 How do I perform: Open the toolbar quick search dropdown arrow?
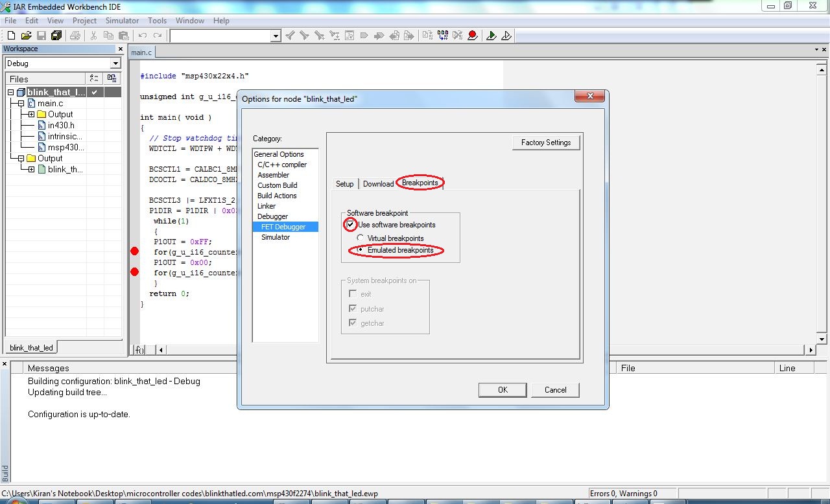click(276, 36)
